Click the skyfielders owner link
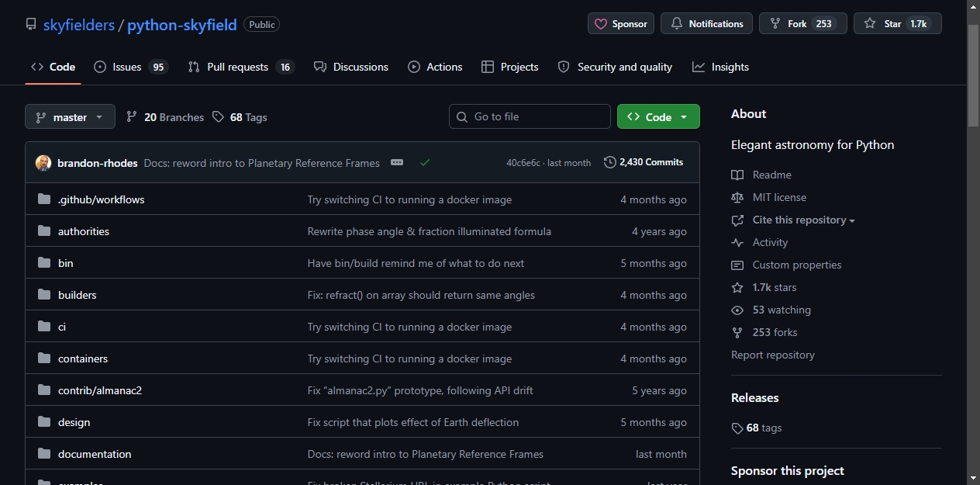Screen dimensions: 980x485 click(79, 25)
